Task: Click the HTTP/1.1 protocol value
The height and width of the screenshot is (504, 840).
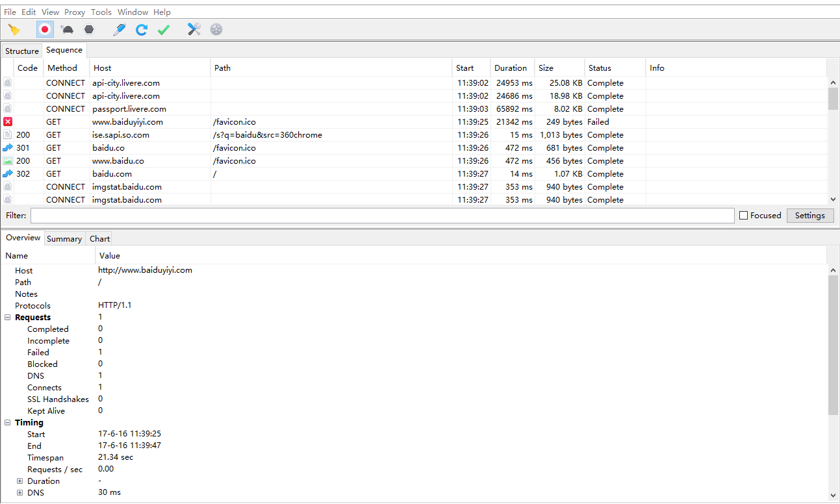Action: point(115,305)
